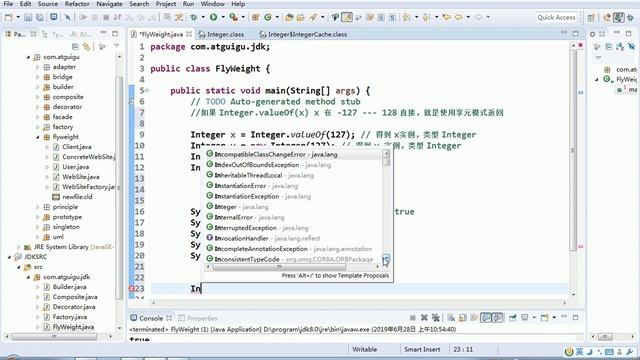This screenshot has height=360, width=640.
Task: Collapse the JDKSRC project node
Action: click(9, 257)
